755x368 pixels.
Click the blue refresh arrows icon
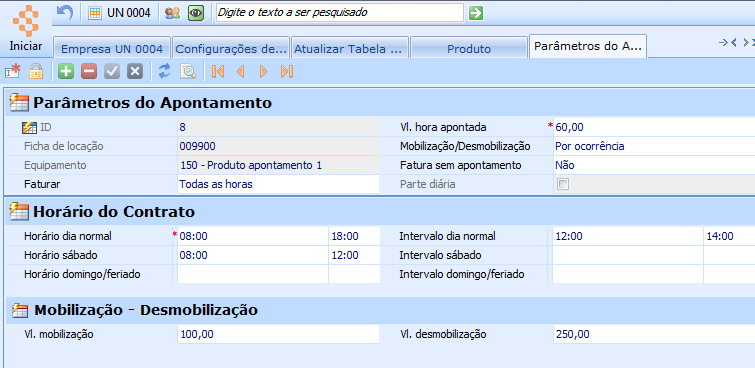165,72
